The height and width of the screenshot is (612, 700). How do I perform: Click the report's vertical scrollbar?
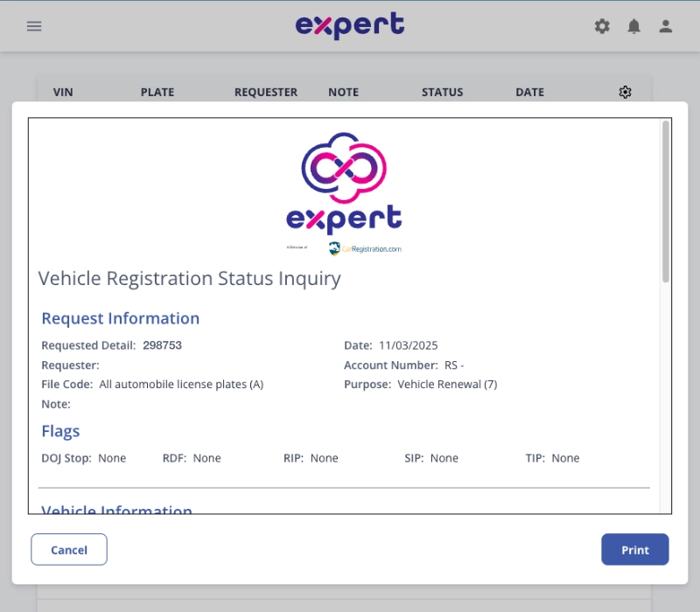pos(666,201)
